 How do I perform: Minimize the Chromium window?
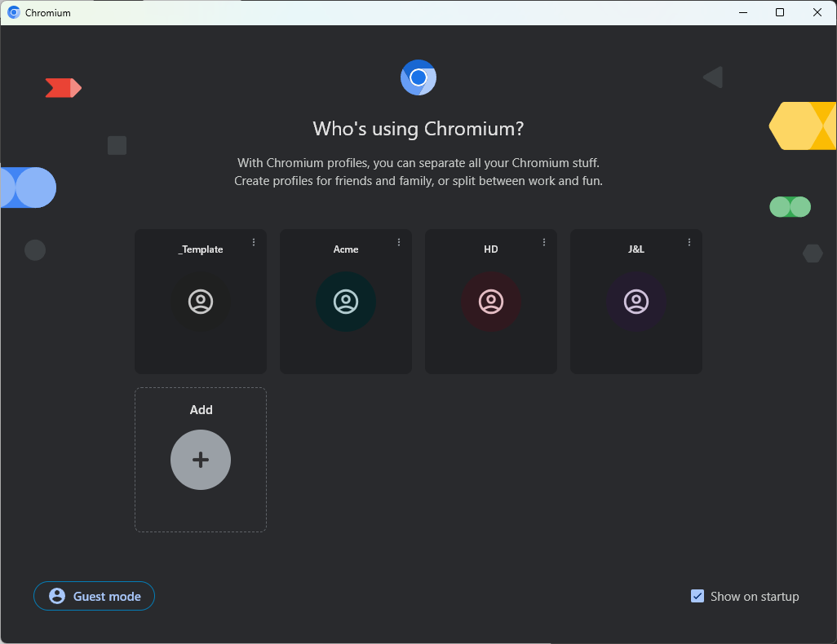pos(743,12)
